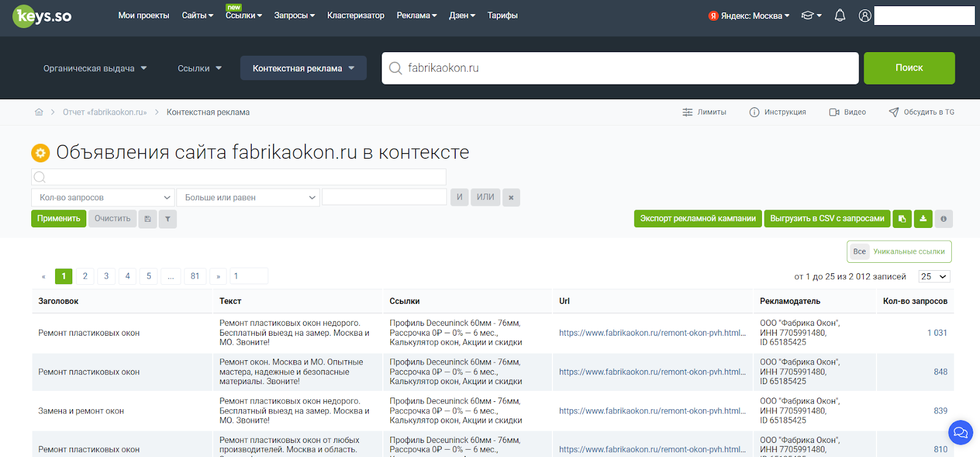The width and height of the screenshot is (980, 457).
Task: Click the Применить button
Action: click(x=59, y=219)
